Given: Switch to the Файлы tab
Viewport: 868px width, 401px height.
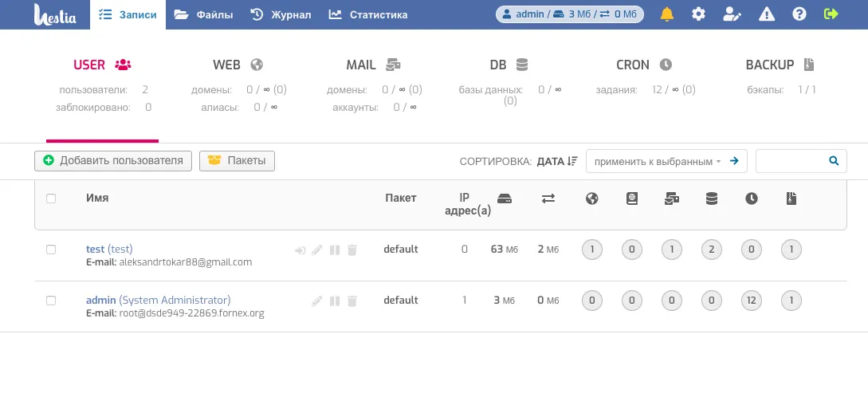Looking at the screenshot, I should click(204, 14).
